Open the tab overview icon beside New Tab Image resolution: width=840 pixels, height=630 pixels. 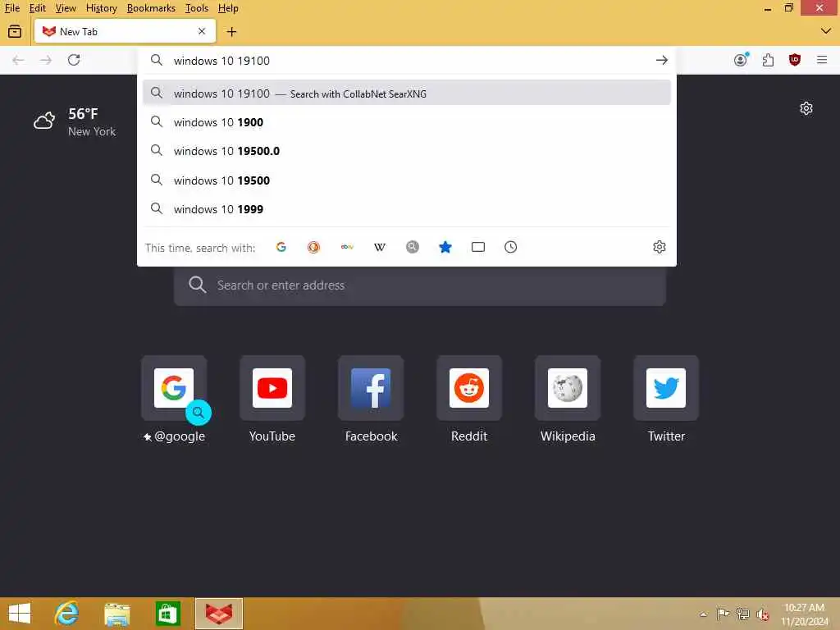click(x=15, y=32)
